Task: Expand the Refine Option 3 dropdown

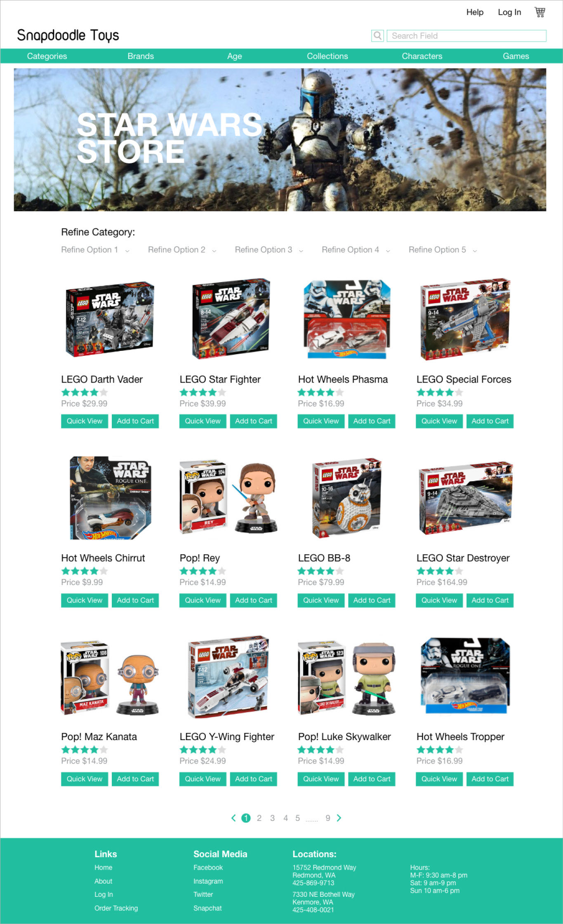Action: click(x=269, y=250)
